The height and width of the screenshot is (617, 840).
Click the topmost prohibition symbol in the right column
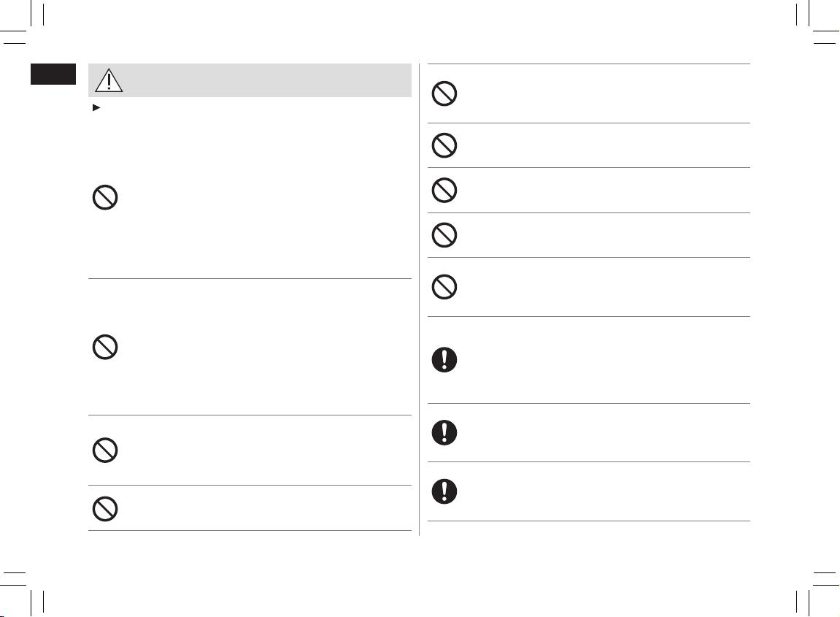445,93
